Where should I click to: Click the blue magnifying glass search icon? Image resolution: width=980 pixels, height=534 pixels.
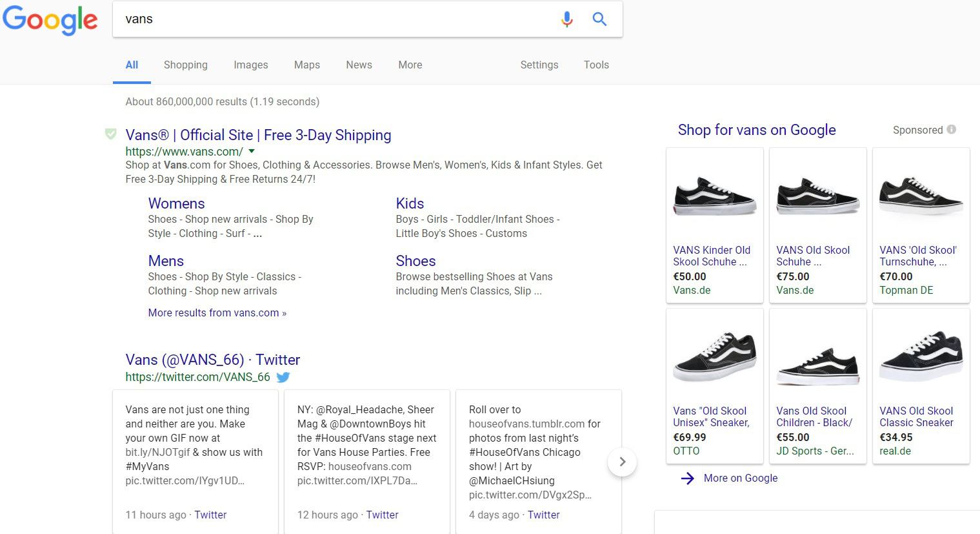tap(599, 19)
